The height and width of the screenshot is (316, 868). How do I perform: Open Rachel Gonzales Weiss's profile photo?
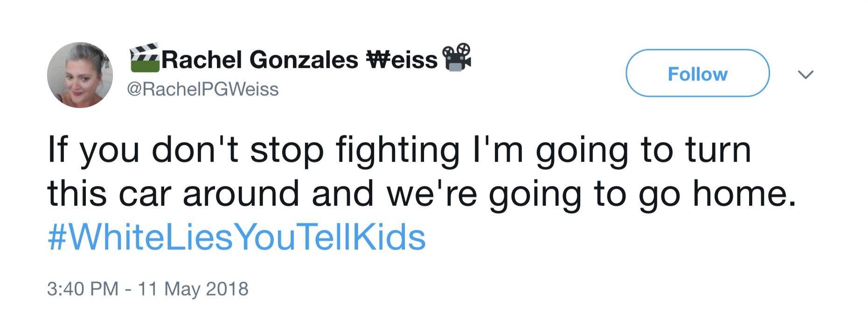(80, 75)
